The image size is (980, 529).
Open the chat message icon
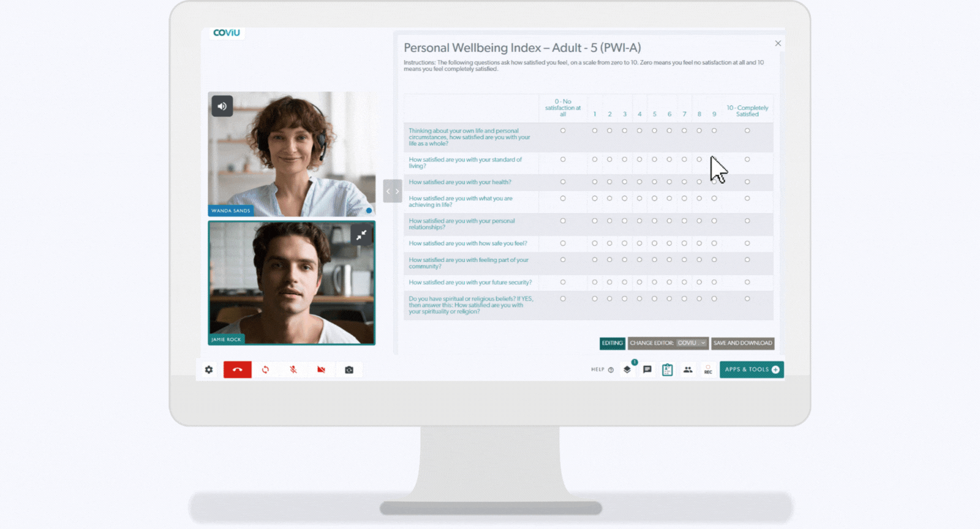[647, 370]
